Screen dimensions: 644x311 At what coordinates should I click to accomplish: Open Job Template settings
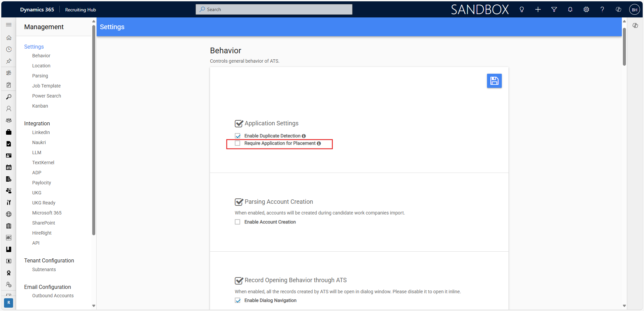pos(46,86)
